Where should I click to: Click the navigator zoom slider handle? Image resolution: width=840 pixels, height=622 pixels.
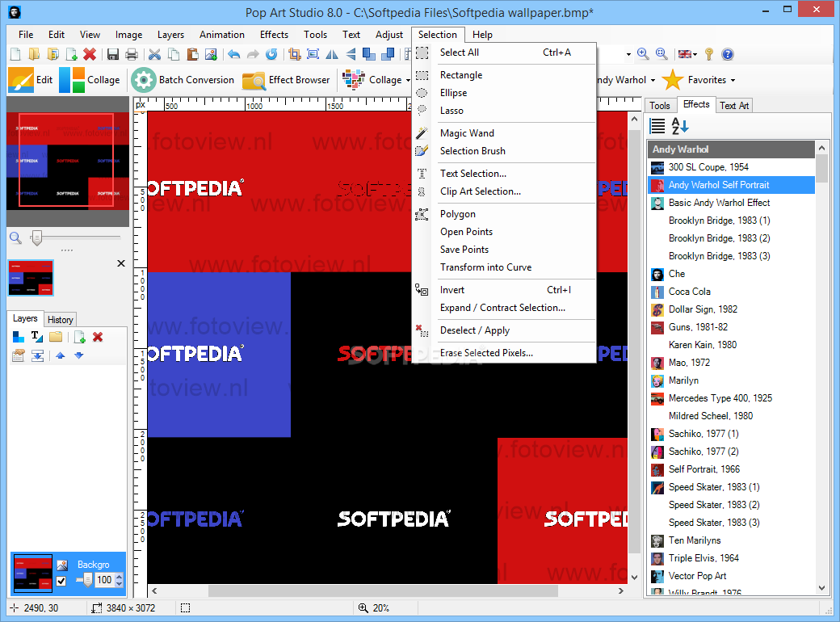36,237
